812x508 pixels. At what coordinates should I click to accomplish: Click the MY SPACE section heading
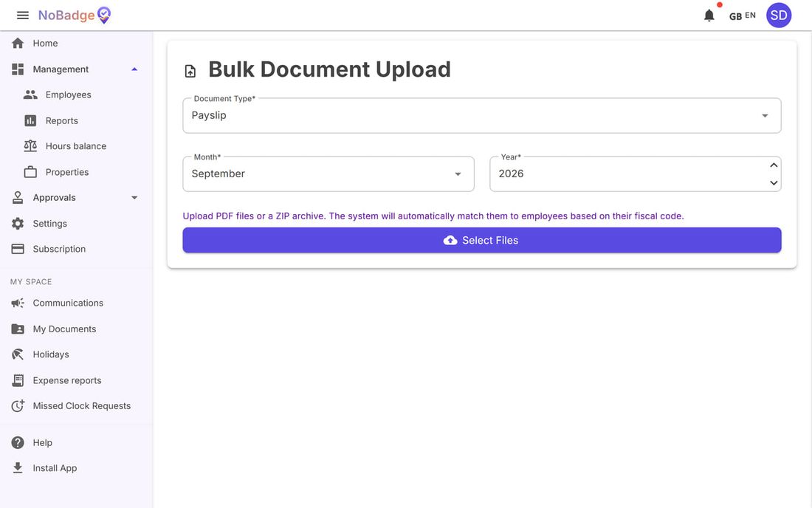click(31, 282)
